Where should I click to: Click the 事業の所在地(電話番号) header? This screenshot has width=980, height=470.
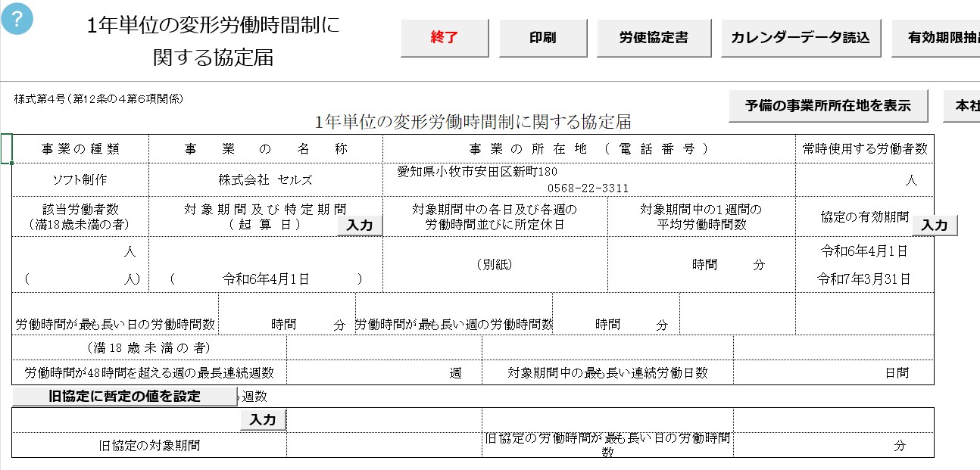[589, 149]
